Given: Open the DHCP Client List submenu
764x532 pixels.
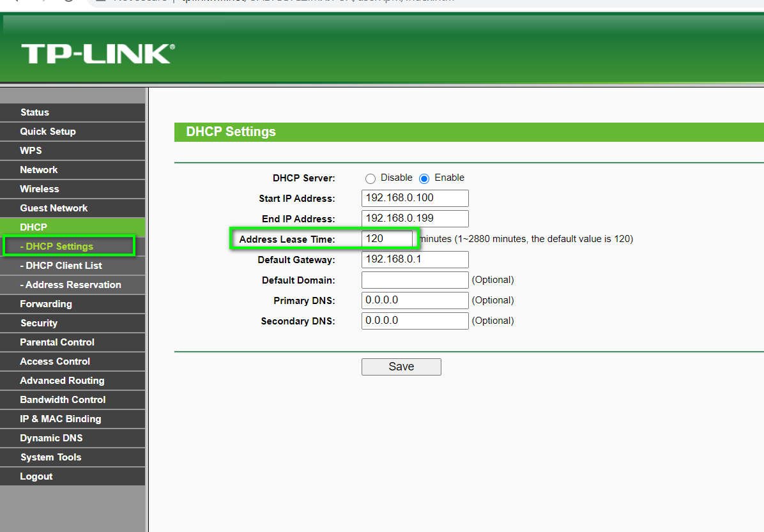Looking at the screenshot, I should (x=61, y=266).
